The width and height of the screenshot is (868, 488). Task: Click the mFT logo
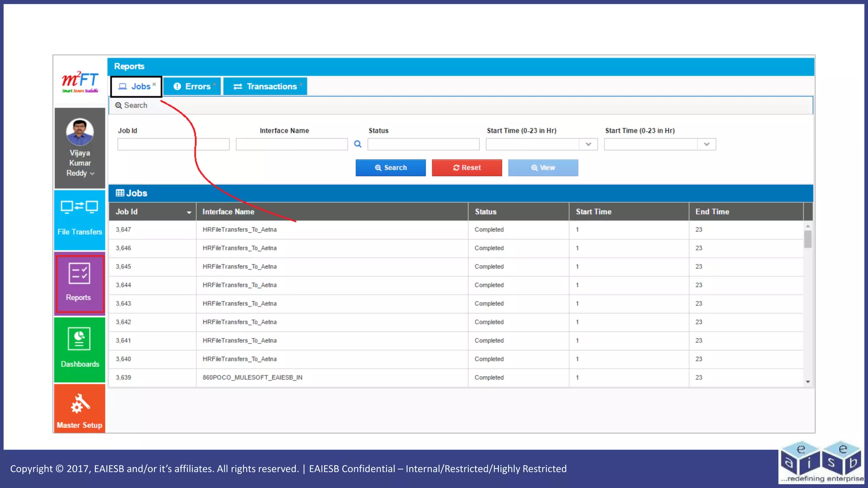[x=80, y=81]
